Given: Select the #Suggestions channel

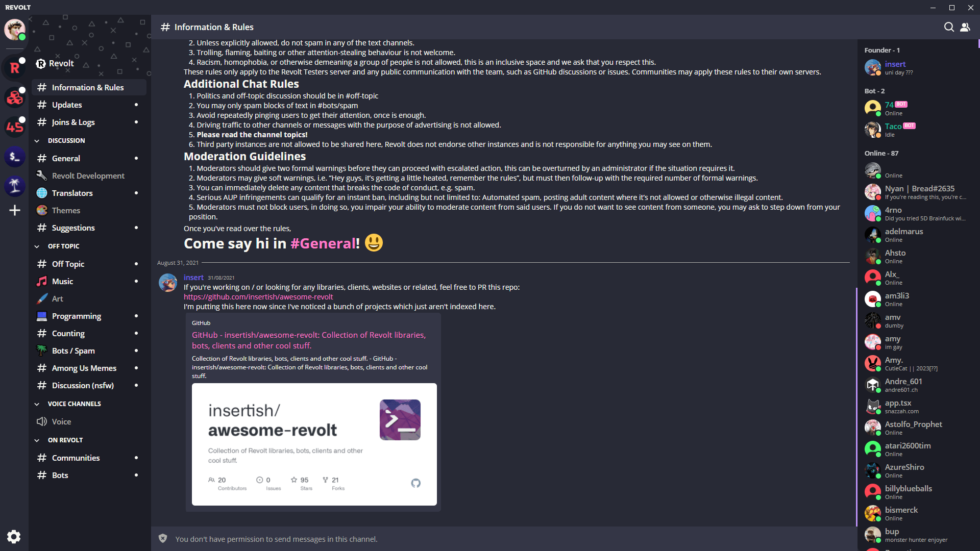Looking at the screenshot, I should click(x=73, y=228).
